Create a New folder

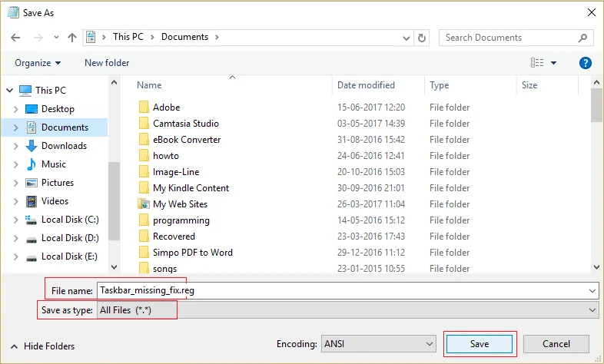[107, 63]
